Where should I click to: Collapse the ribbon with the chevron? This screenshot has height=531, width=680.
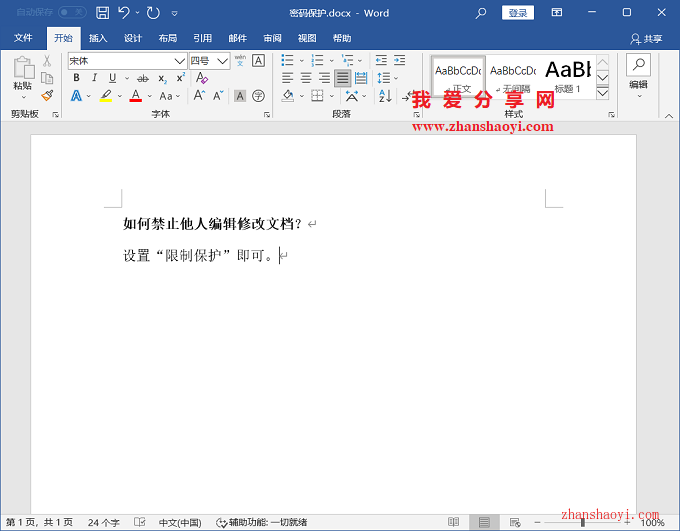pos(669,116)
